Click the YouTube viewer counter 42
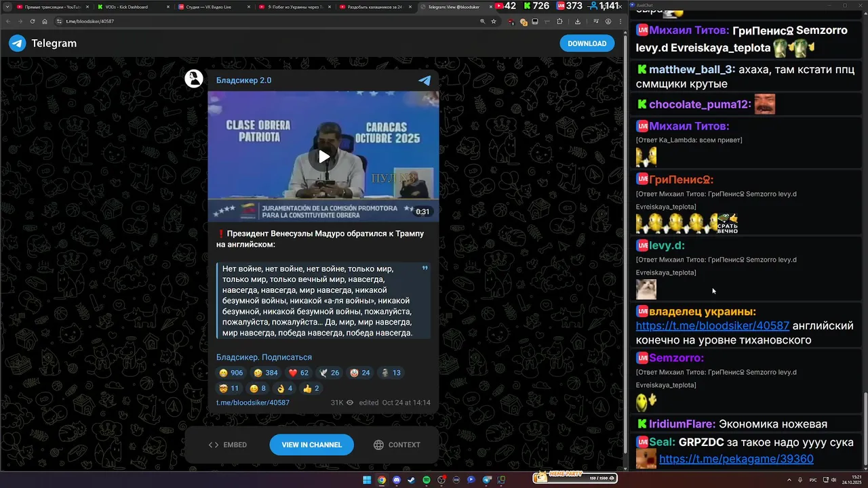The width and height of the screenshot is (868, 488). pyautogui.click(x=505, y=6)
